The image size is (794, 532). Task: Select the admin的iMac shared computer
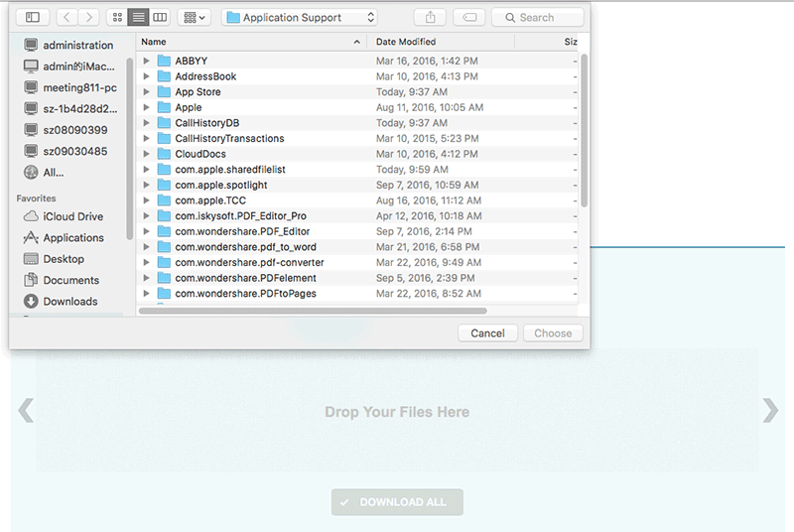pyautogui.click(x=68, y=66)
